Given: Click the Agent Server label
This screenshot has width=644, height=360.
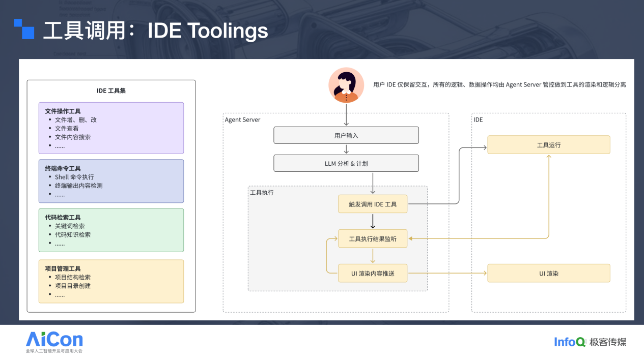Looking at the screenshot, I should point(243,119).
